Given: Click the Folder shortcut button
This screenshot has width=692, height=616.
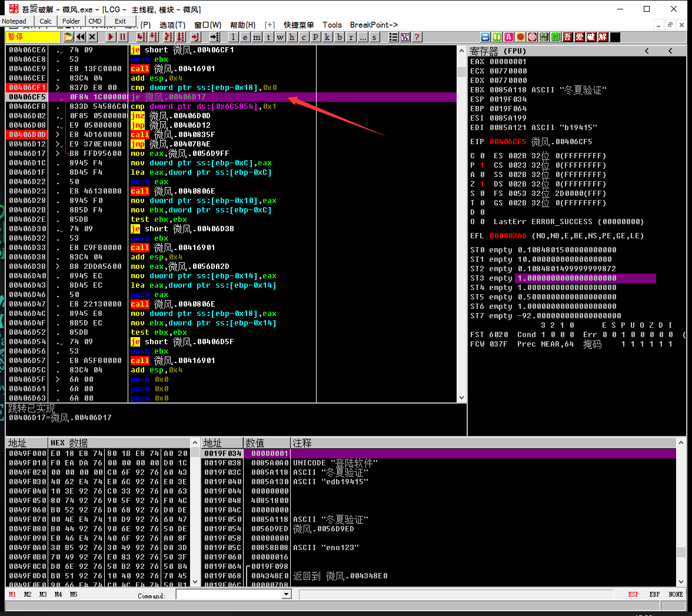Looking at the screenshot, I should 71,21.
